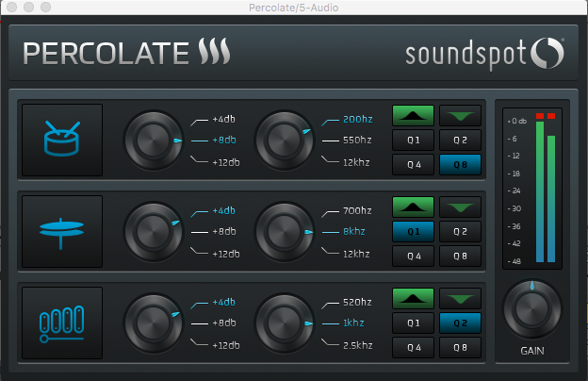Image resolution: width=588 pixels, height=381 pixels.
Task: Select cut curve in xylophone row
Action: point(460,299)
